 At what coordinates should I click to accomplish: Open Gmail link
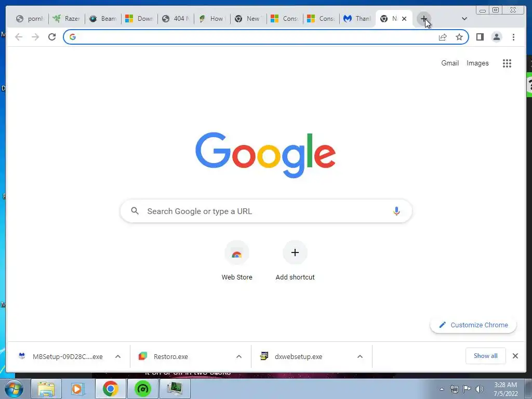(x=450, y=63)
